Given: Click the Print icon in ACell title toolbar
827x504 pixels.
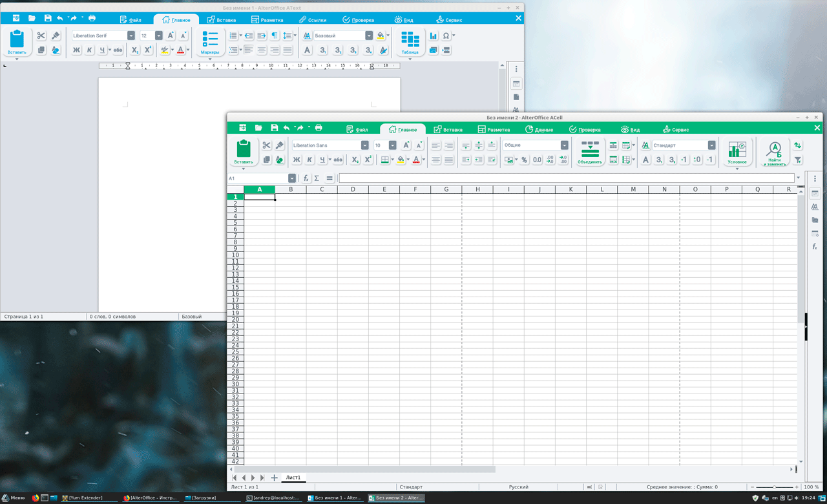Looking at the screenshot, I should point(319,128).
